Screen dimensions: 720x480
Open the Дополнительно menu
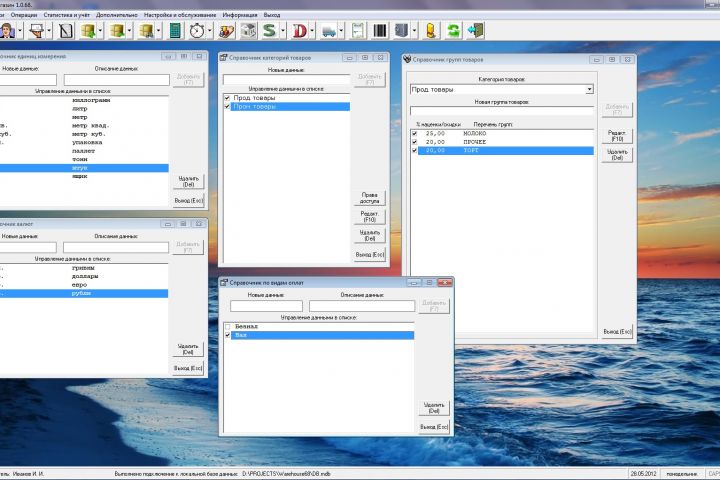(117, 15)
